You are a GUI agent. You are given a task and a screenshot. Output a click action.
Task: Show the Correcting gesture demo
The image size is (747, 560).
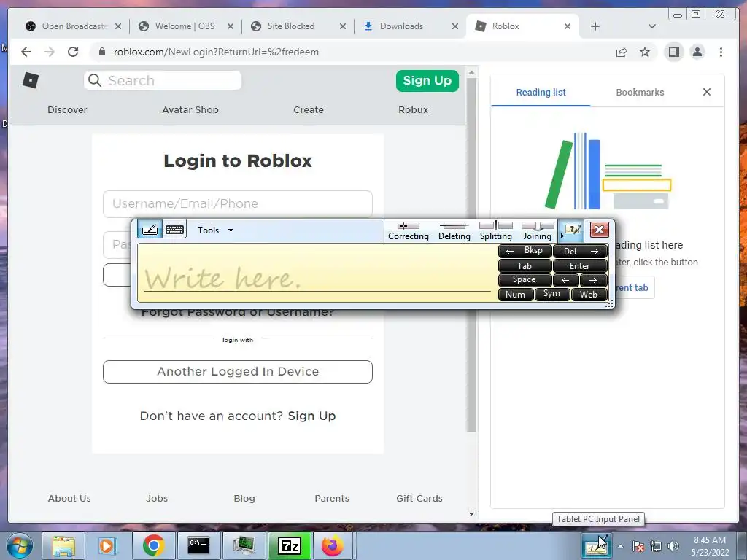pyautogui.click(x=409, y=231)
